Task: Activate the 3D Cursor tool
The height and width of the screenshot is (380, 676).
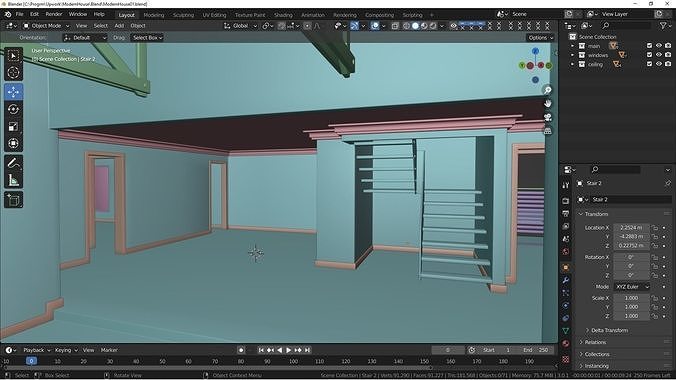Action: point(13,72)
